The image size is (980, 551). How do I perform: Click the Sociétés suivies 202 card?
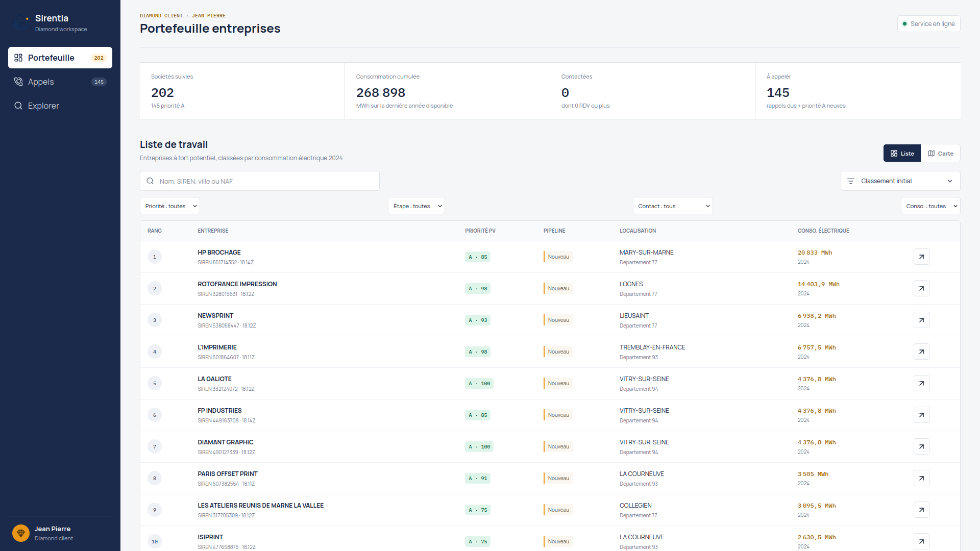(x=242, y=91)
